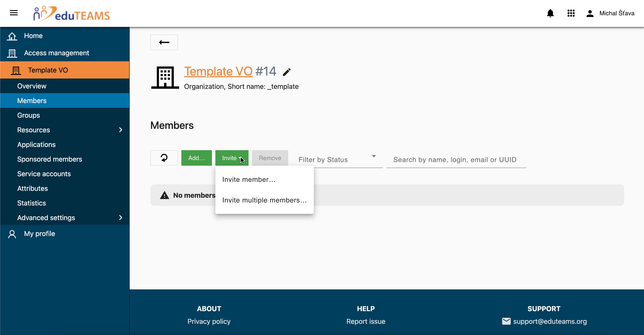Click the My profile person icon

tap(12, 234)
